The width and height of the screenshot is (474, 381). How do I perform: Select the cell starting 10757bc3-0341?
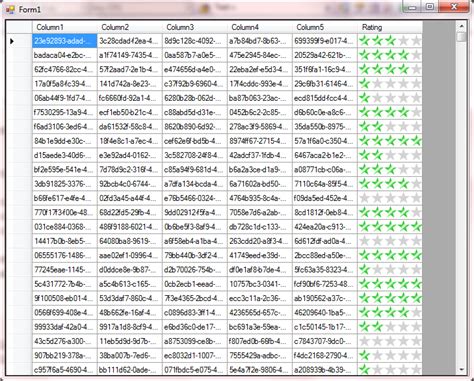[x=260, y=284]
